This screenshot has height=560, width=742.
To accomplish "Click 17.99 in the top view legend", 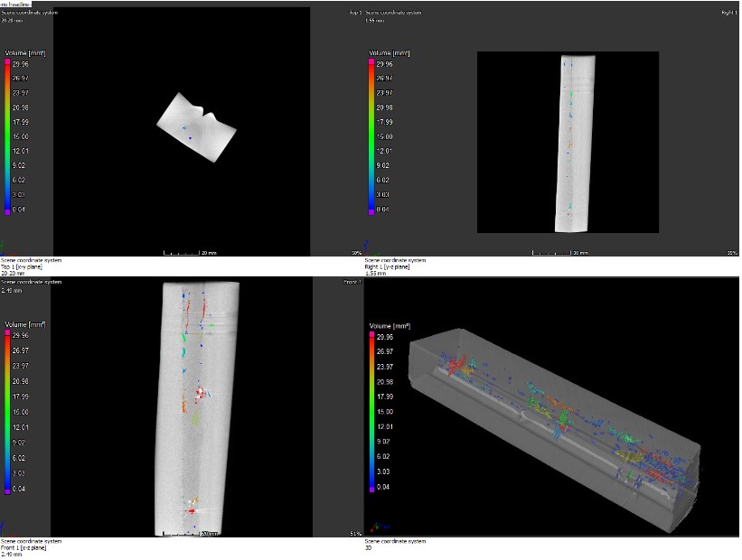I will (21, 122).
